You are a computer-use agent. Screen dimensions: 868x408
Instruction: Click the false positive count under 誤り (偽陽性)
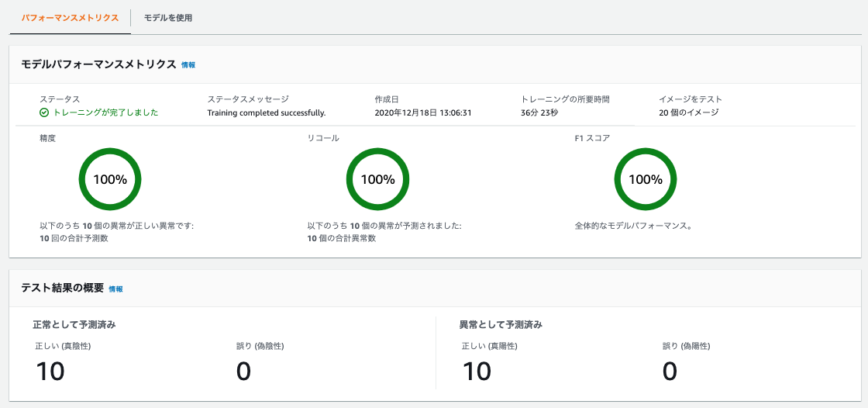[x=670, y=372]
